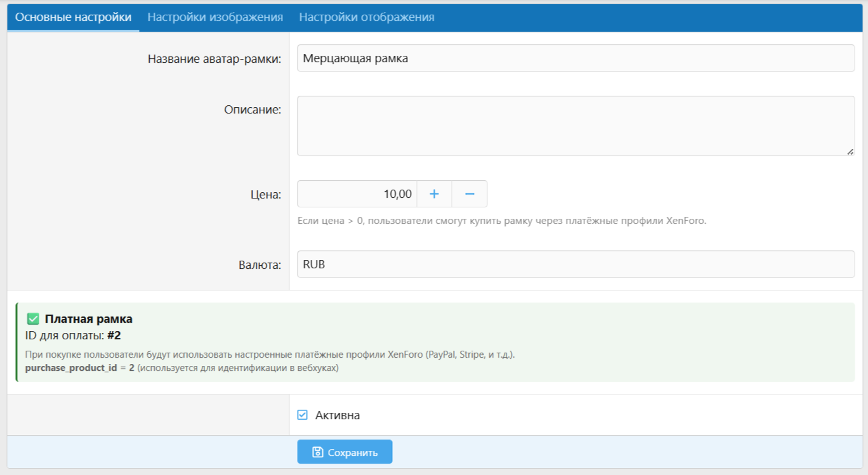This screenshot has width=868, height=475.
Task: Click the minus icon to decrease price
Action: click(x=470, y=194)
